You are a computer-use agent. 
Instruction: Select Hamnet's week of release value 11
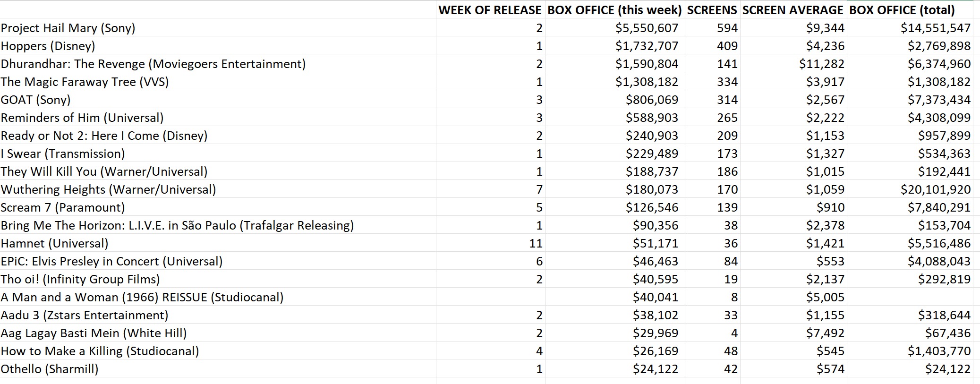coord(536,243)
